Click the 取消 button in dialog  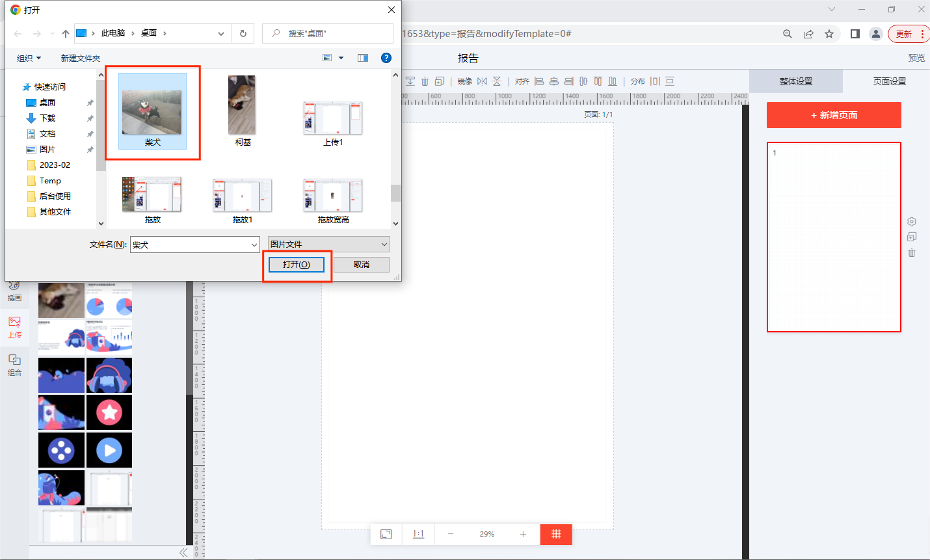(x=362, y=265)
